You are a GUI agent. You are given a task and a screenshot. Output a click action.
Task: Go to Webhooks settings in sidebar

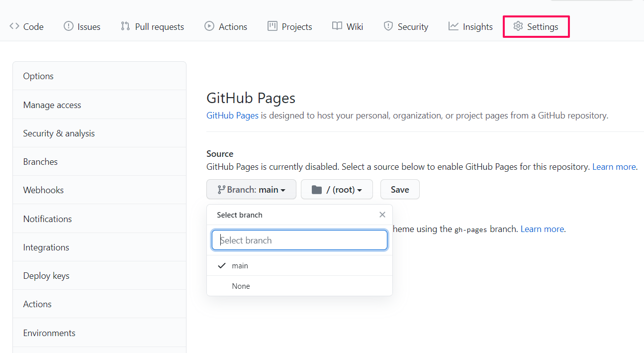(44, 190)
